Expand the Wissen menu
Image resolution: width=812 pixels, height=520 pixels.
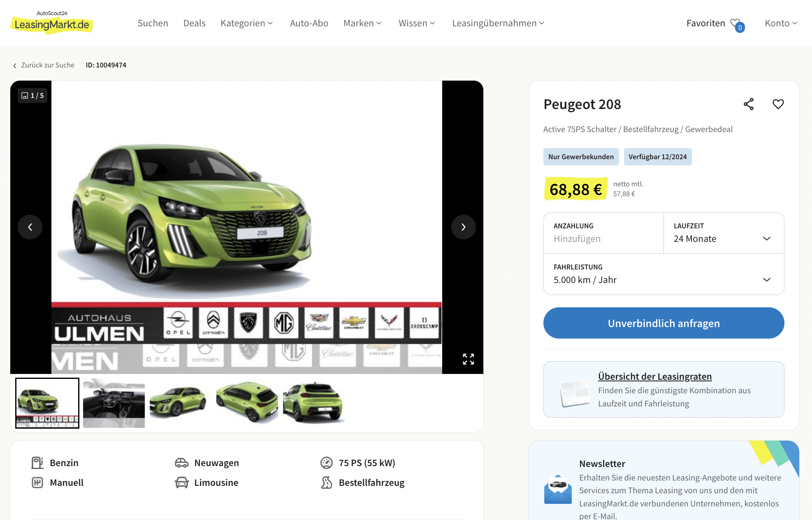pyautogui.click(x=417, y=23)
